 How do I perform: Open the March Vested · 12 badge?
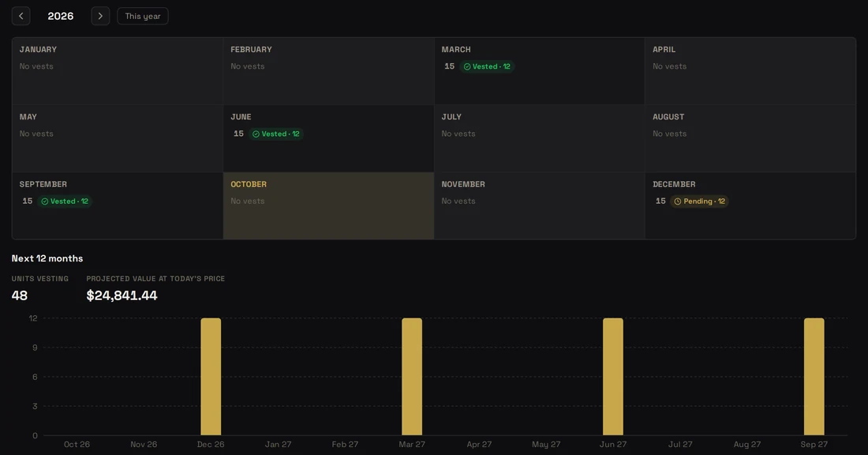tap(487, 66)
